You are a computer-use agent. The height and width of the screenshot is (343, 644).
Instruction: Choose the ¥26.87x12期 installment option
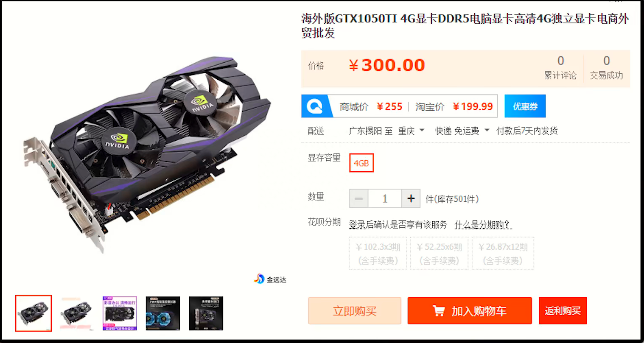pos(503,253)
